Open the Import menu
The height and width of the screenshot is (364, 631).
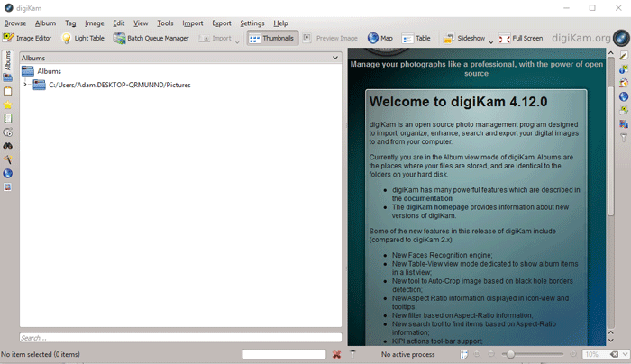pos(193,23)
